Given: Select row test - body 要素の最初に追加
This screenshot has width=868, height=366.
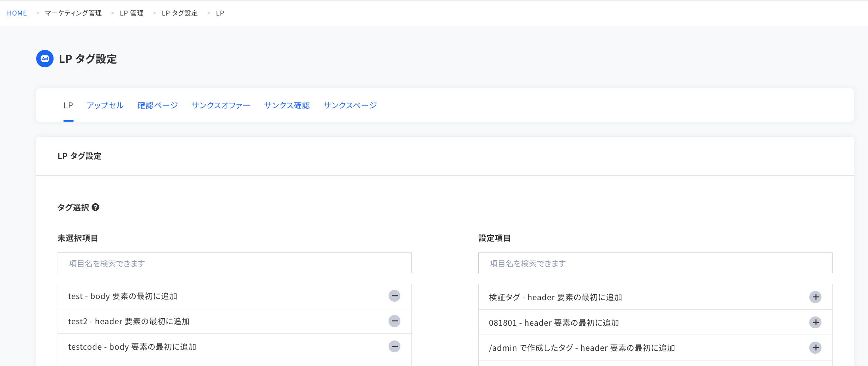Looking at the screenshot, I should [235, 296].
